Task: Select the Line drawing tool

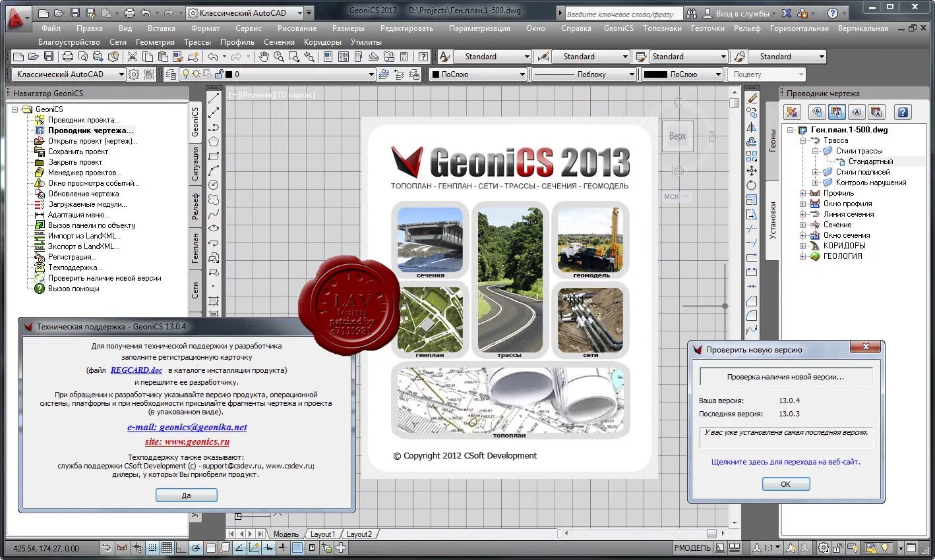Action: 214,98
